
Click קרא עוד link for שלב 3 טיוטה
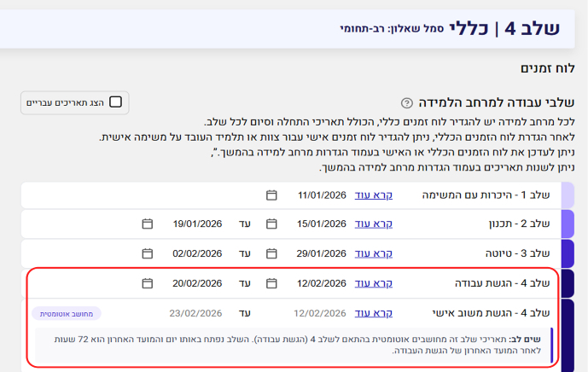click(x=374, y=253)
